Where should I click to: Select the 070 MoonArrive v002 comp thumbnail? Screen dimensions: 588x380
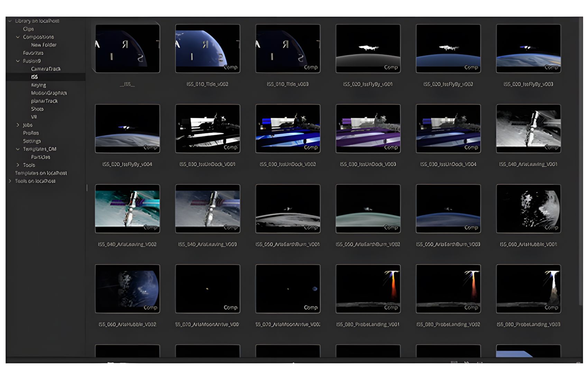[288, 289]
